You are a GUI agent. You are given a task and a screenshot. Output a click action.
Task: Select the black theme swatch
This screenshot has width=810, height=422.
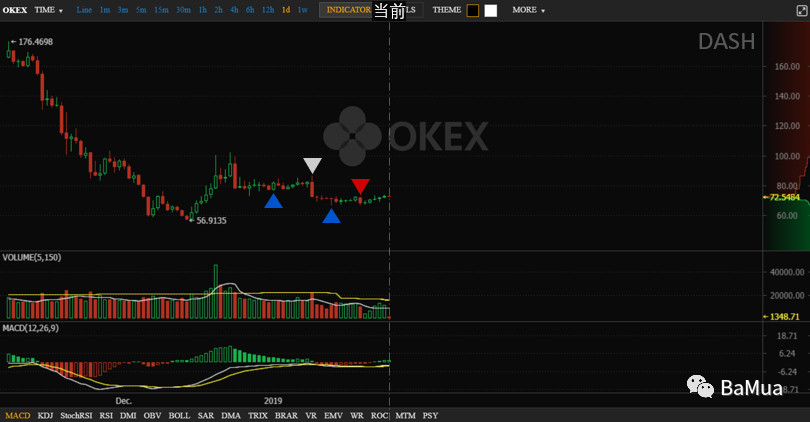pyautogui.click(x=473, y=10)
